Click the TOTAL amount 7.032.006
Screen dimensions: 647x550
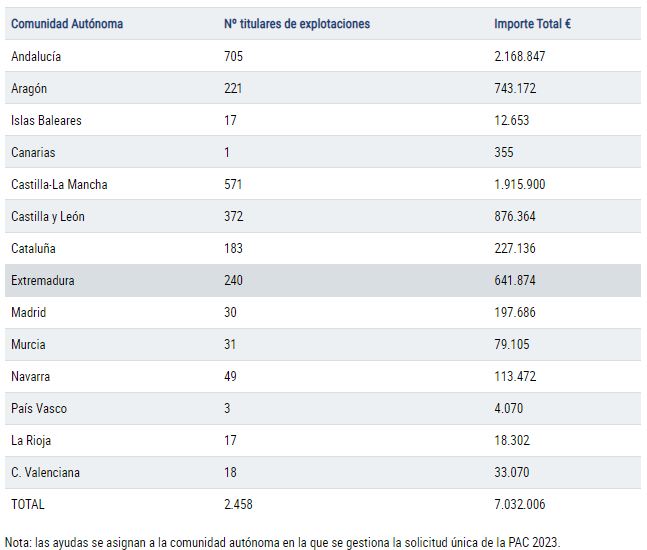[x=520, y=504]
